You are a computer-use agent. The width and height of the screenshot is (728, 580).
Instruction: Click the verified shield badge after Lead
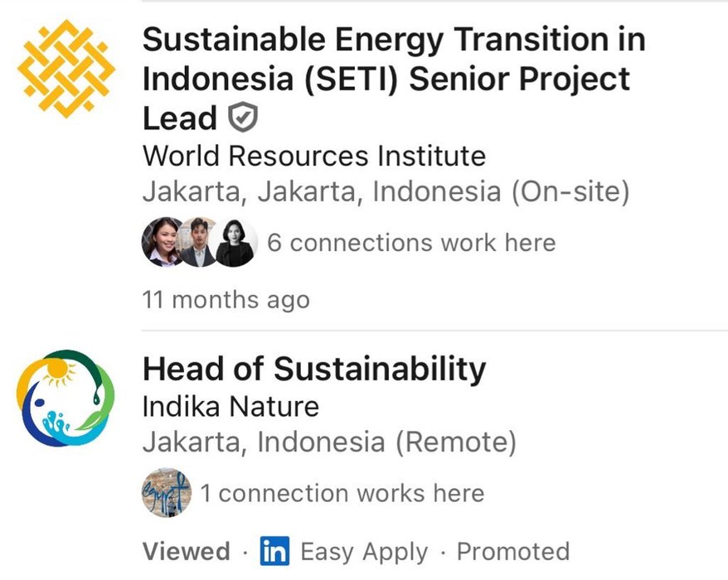click(x=243, y=117)
